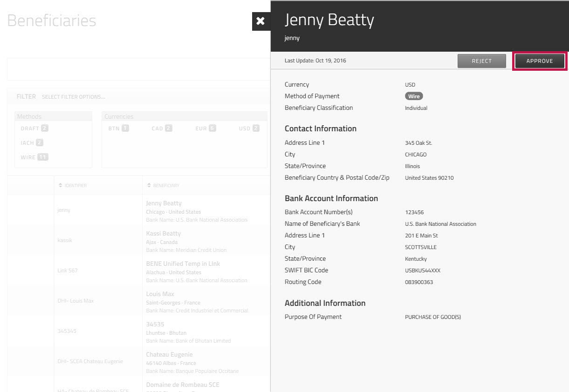
Task: Click the WIRE method count badge
Action: pyautogui.click(x=42, y=157)
